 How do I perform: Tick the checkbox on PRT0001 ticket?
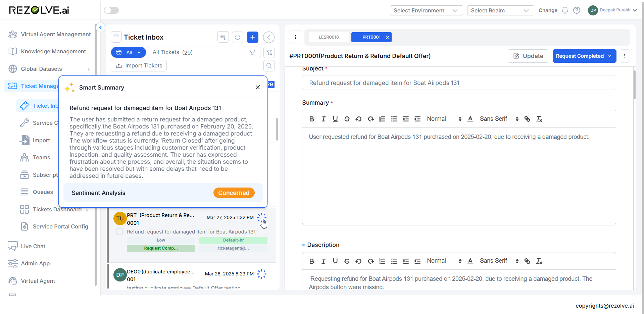(x=119, y=231)
